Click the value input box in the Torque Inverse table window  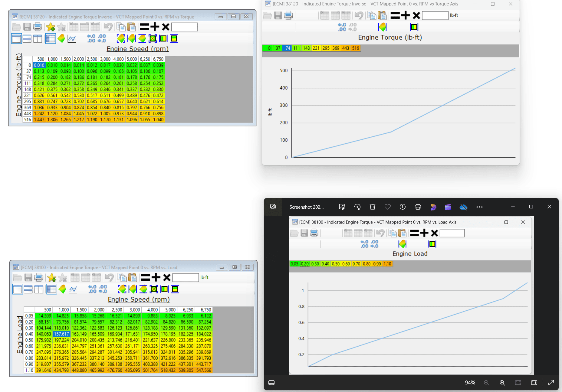[x=185, y=27]
